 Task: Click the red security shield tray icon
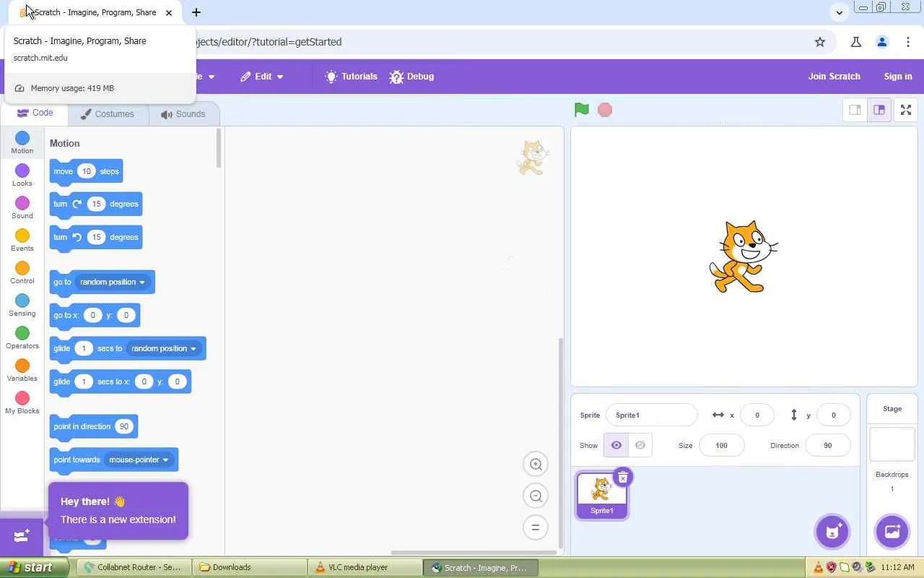(x=832, y=567)
